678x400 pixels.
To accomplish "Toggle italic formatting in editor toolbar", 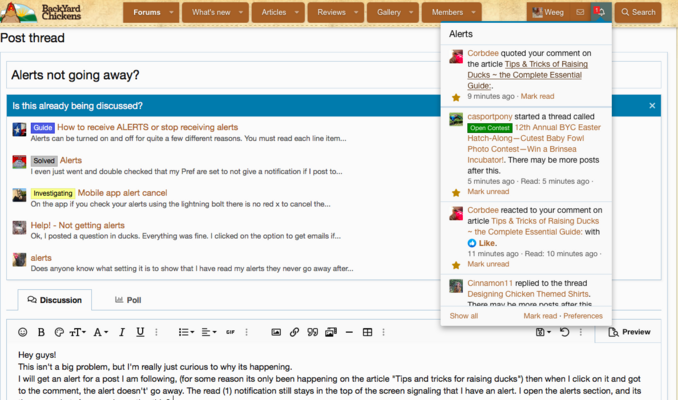I will [x=123, y=332].
